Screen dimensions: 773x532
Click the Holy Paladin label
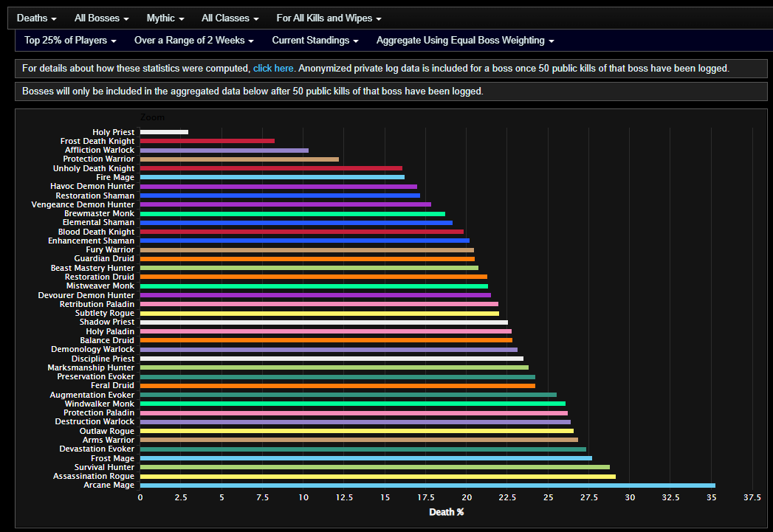tap(110, 331)
